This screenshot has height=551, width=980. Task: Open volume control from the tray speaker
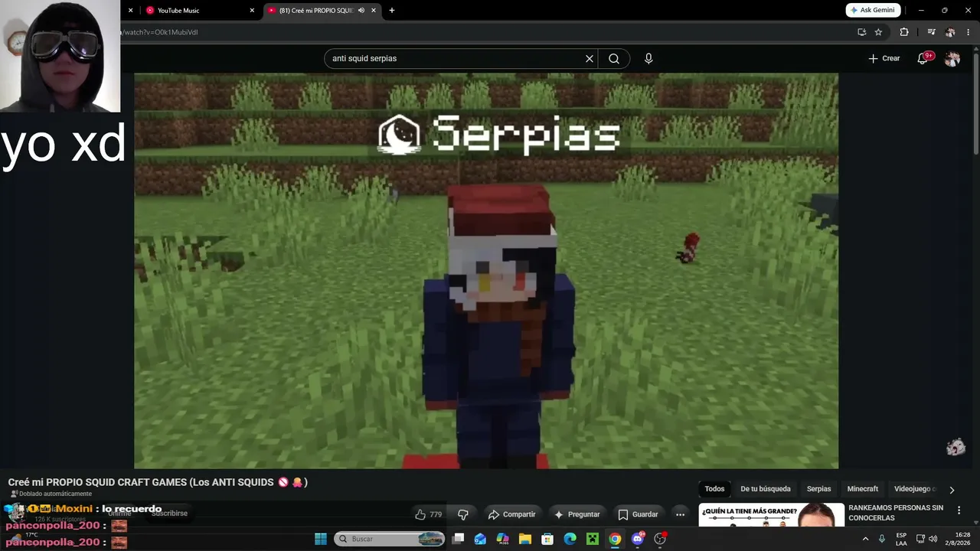[x=933, y=539]
